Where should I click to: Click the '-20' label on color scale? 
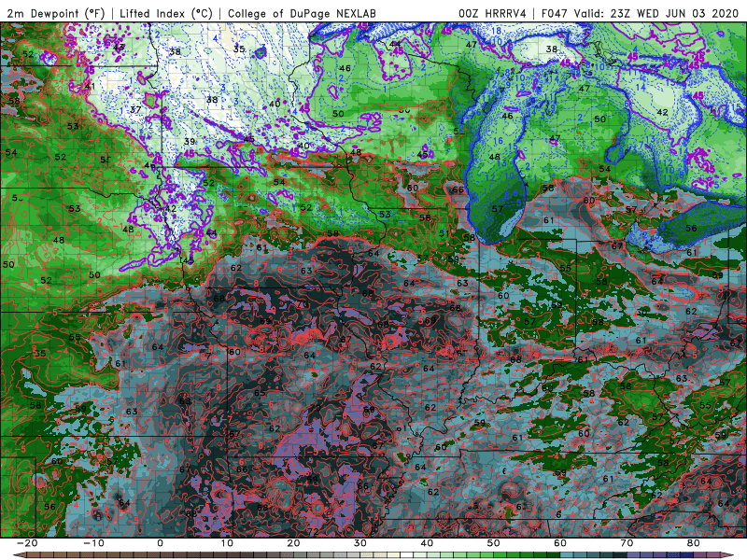pos(27,543)
